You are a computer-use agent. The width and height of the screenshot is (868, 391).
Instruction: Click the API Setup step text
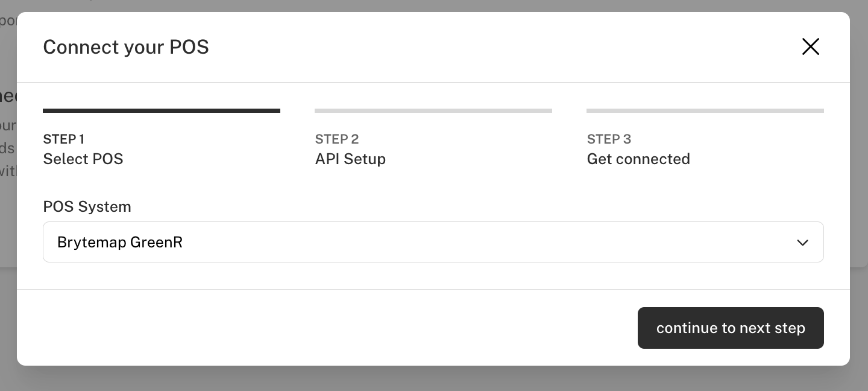(350, 159)
